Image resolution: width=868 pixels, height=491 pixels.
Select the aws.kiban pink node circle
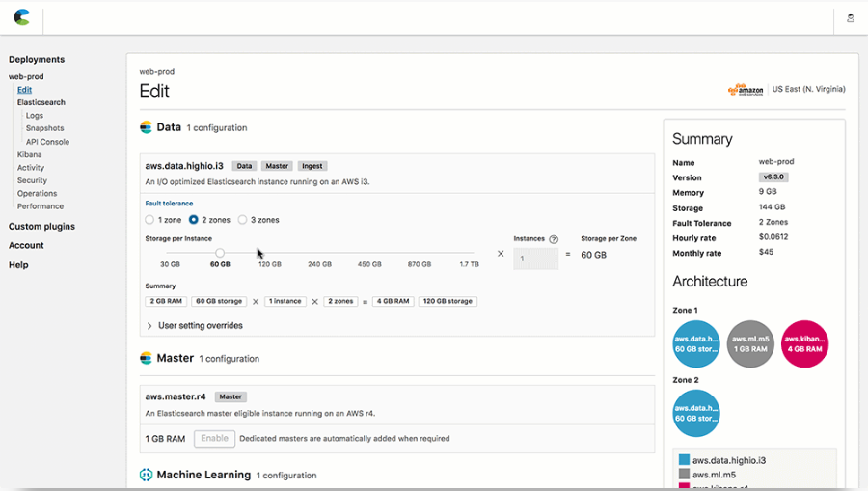point(804,343)
